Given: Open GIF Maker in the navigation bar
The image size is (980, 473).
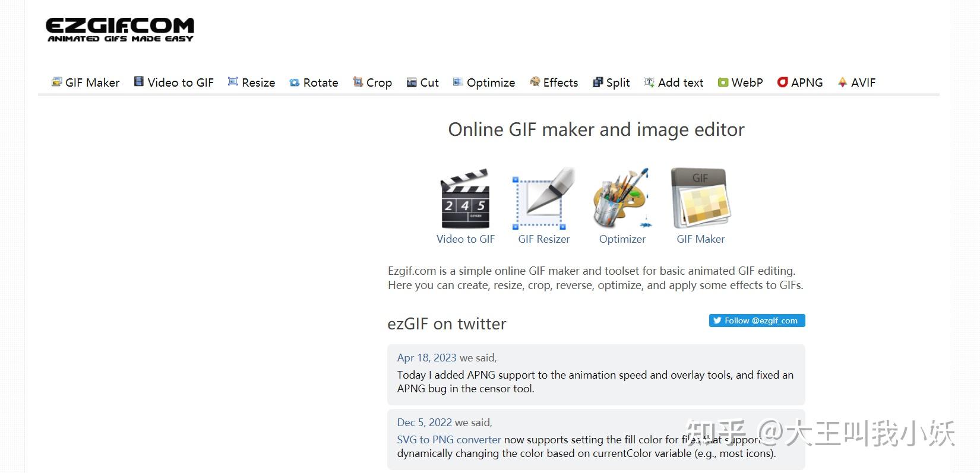Looking at the screenshot, I should [x=86, y=82].
